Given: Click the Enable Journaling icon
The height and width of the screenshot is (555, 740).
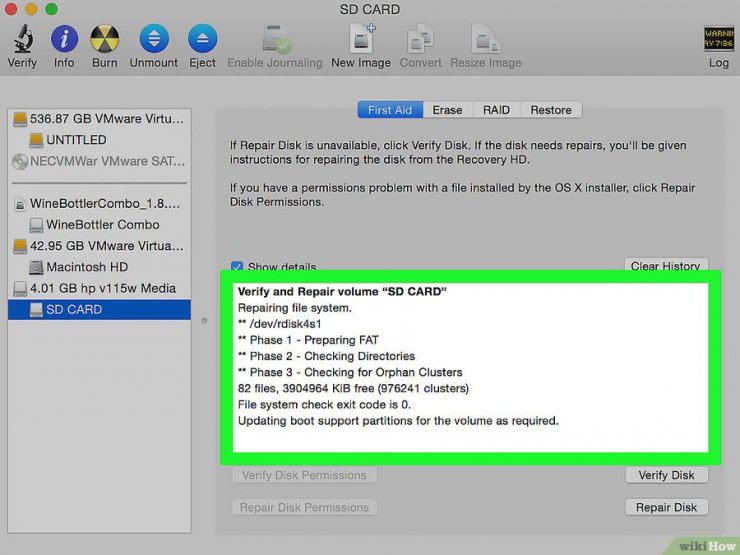Looking at the screenshot, I should [x=275, y=39].
